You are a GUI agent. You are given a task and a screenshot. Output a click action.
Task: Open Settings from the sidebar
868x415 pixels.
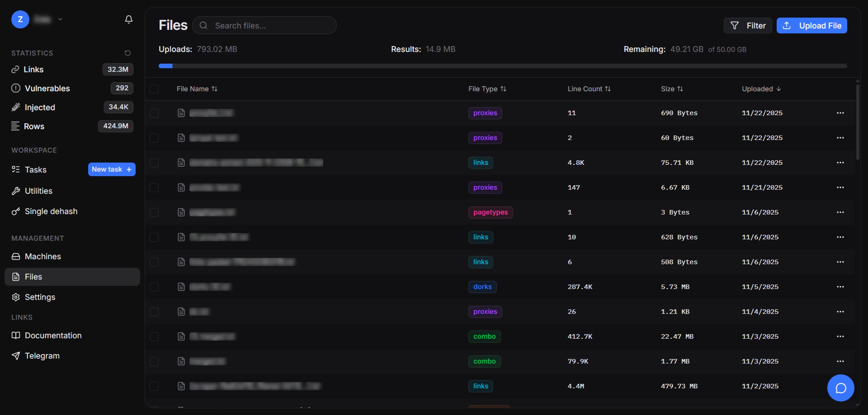click(40, 297)
